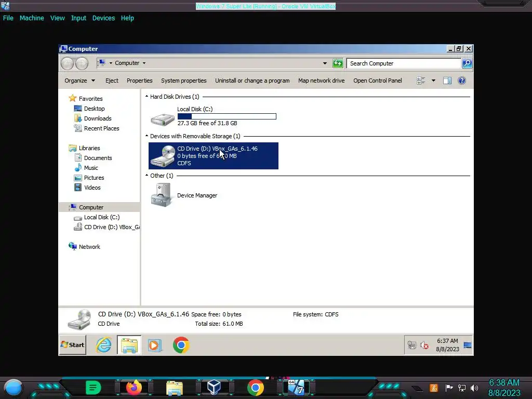532x399 pixels.
Task: Open the view options dropdown arrow
Action: pos(433,81)
